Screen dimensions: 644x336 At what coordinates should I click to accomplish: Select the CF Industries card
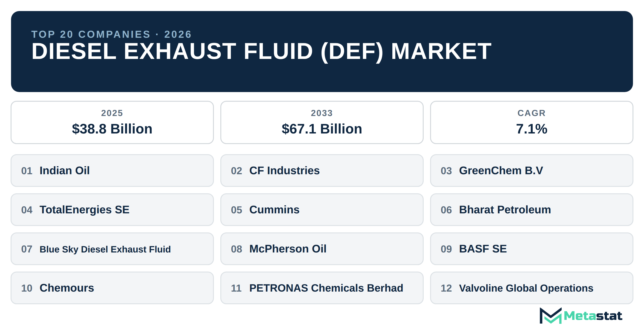pyautogui.click(x=322, y=171)
